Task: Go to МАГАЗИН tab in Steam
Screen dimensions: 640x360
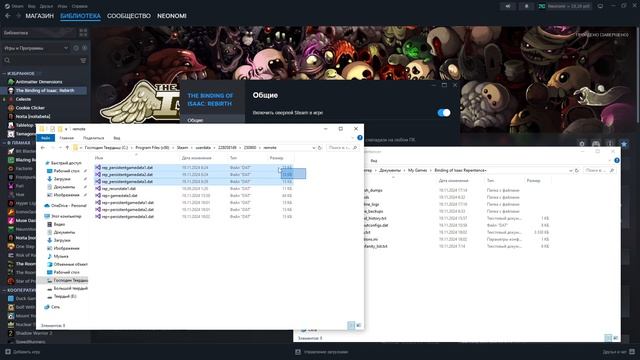Action: pos(40,16)
